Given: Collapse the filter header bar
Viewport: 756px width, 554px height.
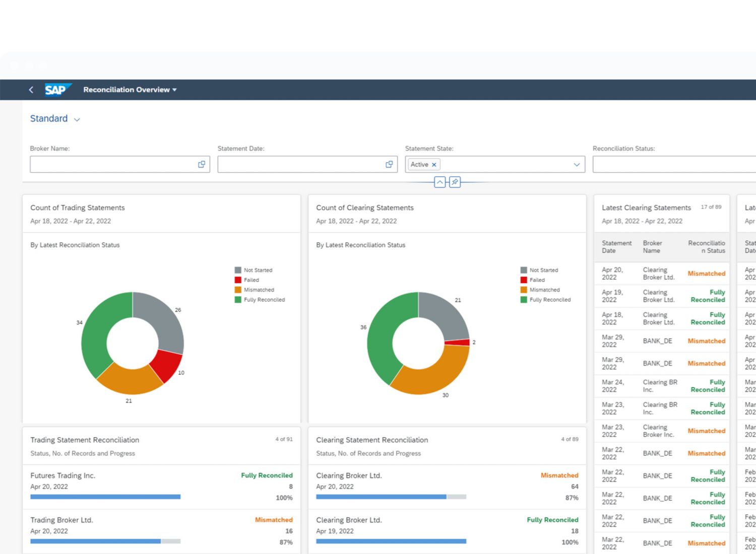Looking at the screenshot, I should pos(440,182).
